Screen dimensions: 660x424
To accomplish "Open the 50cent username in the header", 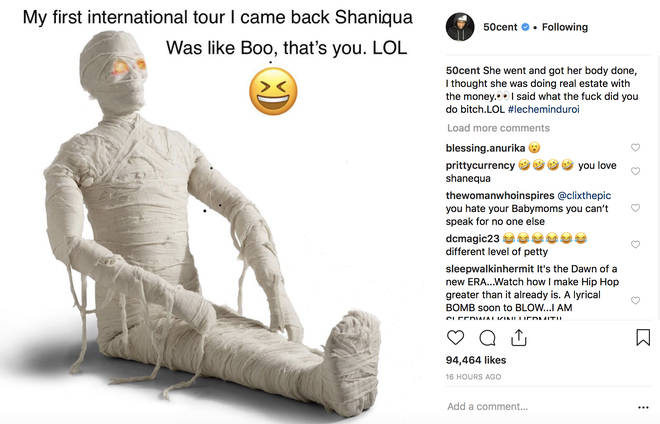I will tap(500, 27).
